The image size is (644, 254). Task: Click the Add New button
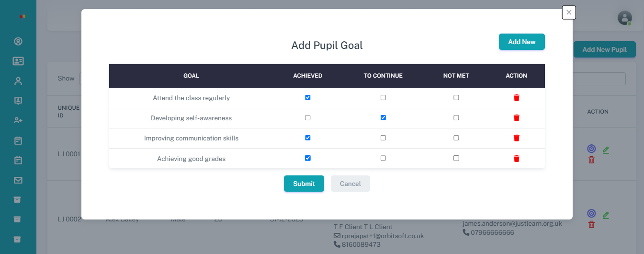coord(521,42)
